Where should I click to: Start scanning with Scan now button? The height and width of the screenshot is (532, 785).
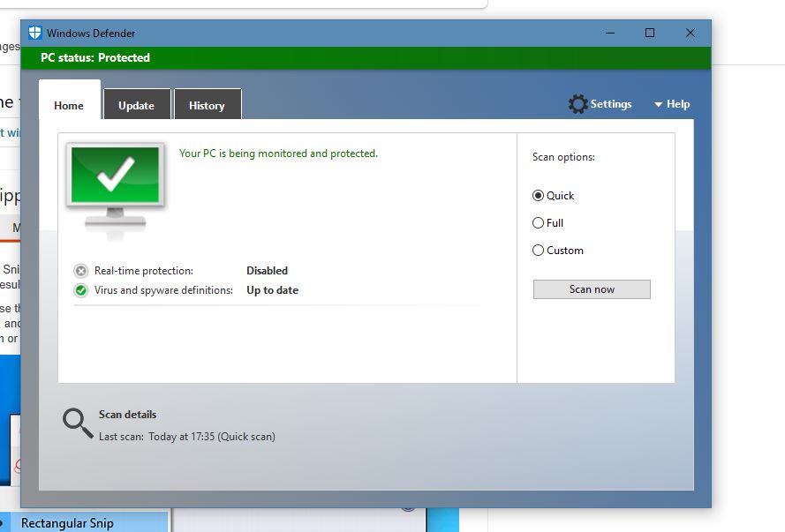[x=592, y=289]
